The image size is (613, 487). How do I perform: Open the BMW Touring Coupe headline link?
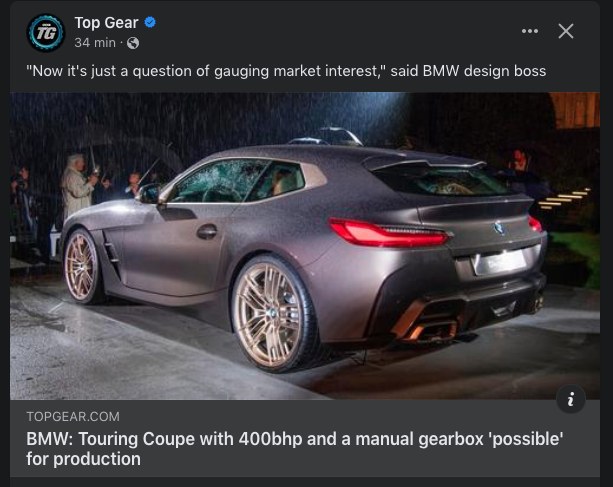[294, 449]
